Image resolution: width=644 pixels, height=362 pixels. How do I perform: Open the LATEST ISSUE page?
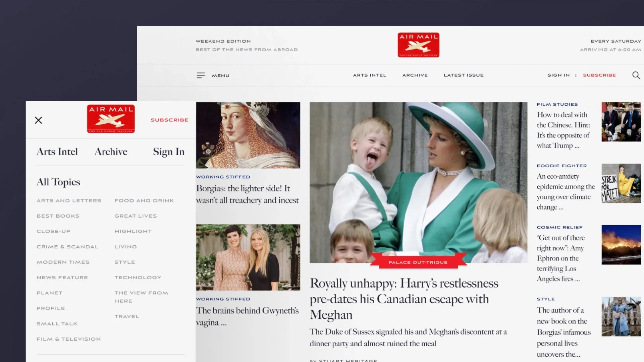464,75
